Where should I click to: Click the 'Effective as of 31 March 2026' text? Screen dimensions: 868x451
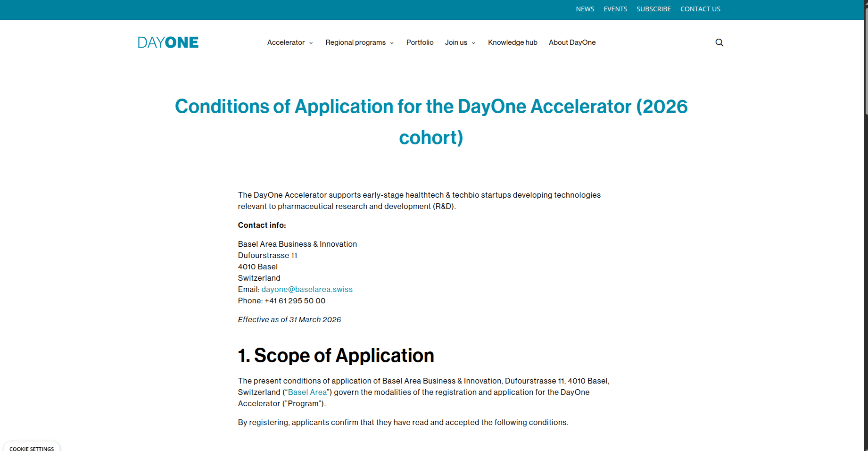point(289,319)
